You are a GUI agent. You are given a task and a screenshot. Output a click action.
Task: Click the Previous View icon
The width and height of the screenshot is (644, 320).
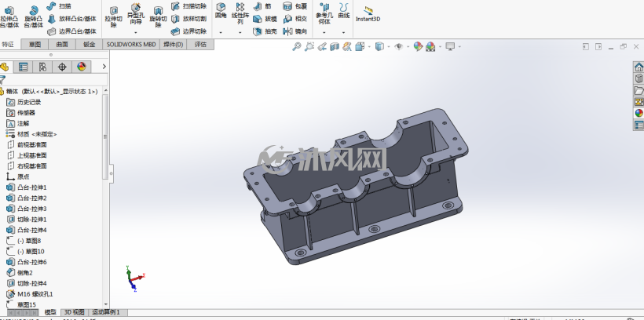pos(322,47)
